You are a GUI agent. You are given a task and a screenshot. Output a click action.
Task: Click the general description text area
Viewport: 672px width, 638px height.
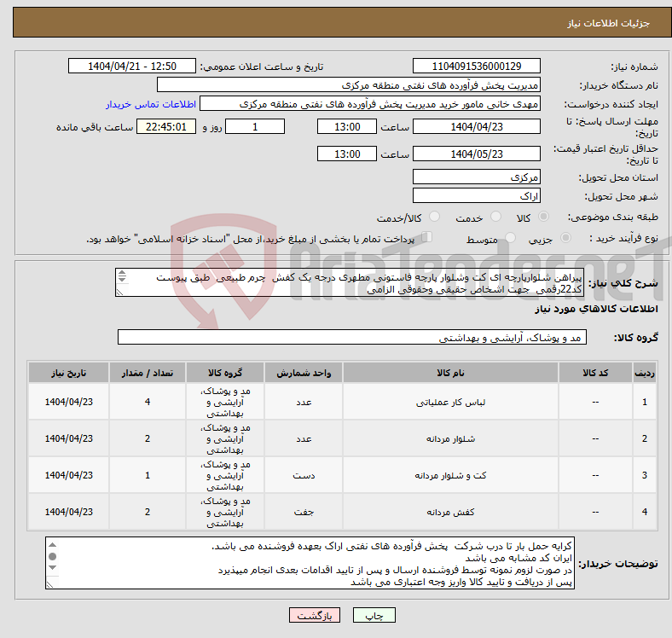pos(350,282)
